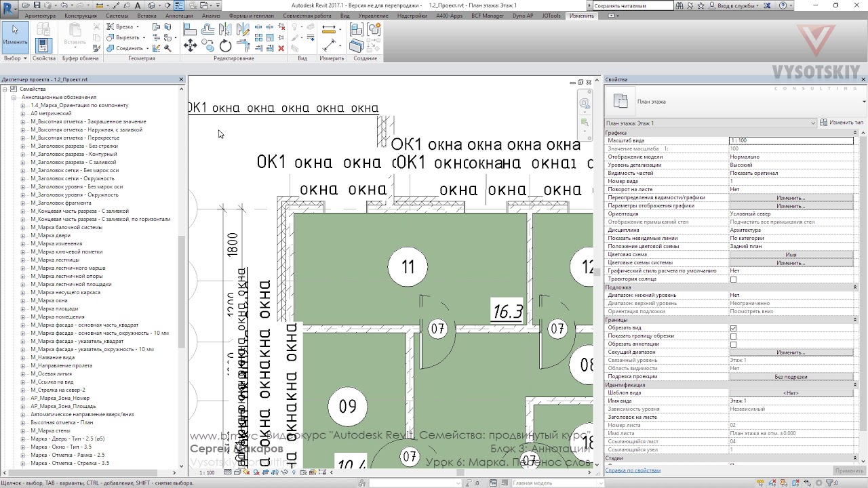Click the Секущий диапазон Изменить button
The image size is (868, 488).
(x=791, y=352)
